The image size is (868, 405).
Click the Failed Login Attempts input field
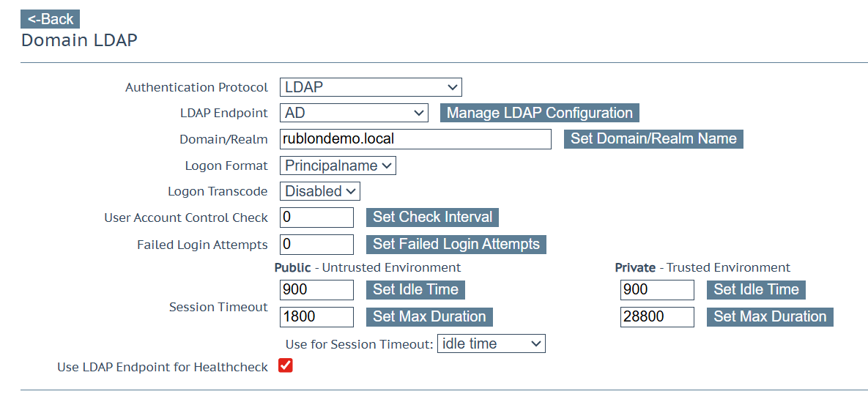tap(316, 245)
